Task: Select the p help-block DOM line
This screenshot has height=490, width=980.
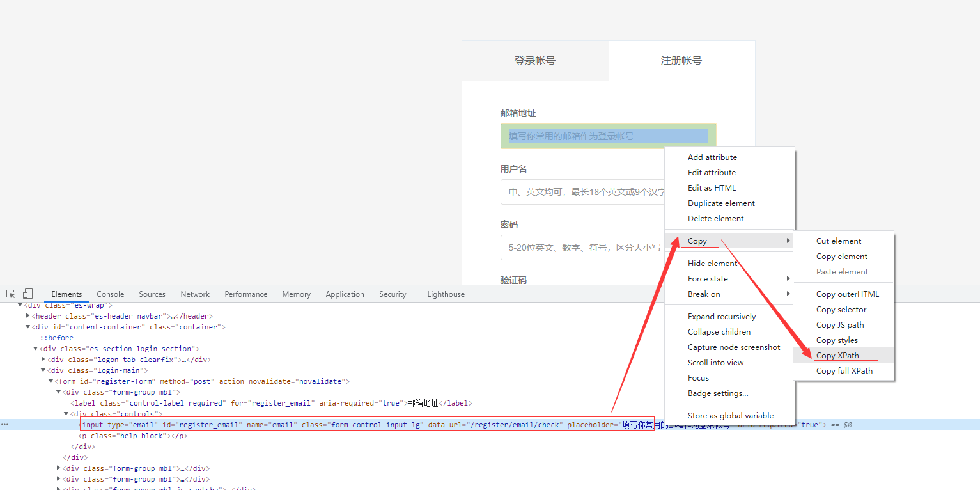Action: 133,436
